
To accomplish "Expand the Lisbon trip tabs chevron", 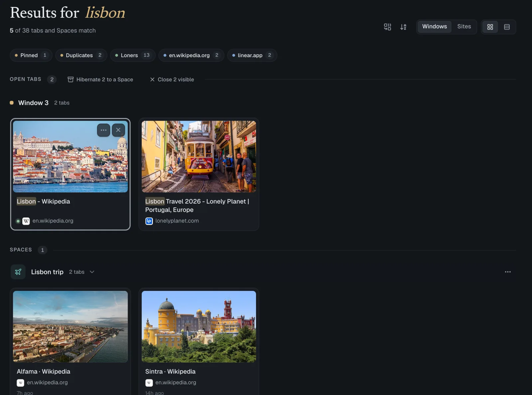I will click(92, 272).
